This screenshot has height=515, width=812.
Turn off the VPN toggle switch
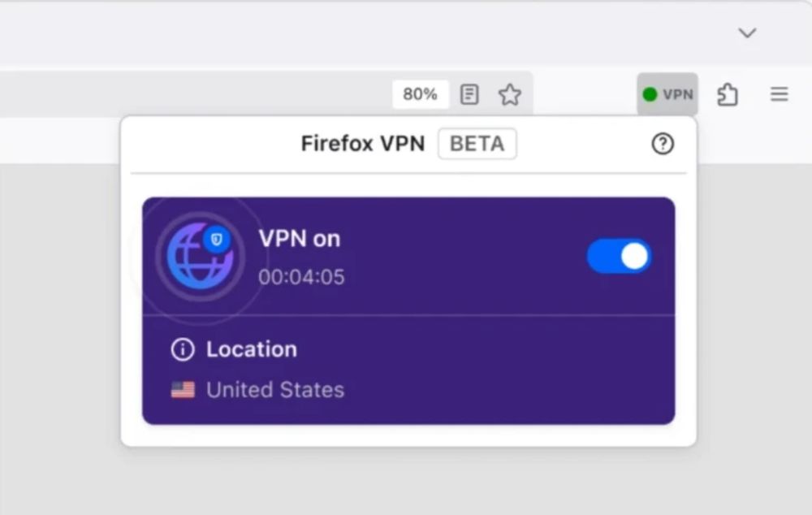click(619, 257)
